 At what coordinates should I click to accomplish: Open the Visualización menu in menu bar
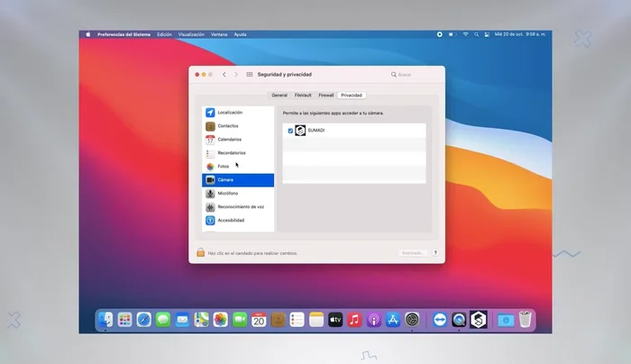point(191,34)
